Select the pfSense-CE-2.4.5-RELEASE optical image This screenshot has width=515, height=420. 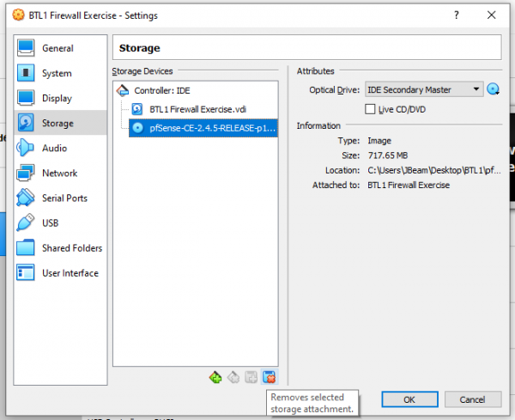[203, 128]
